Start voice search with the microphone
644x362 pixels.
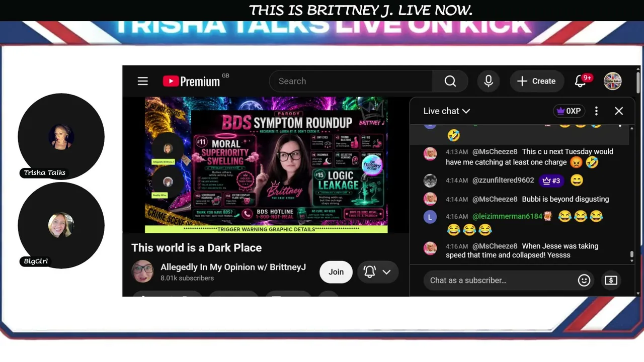(489, 81)
